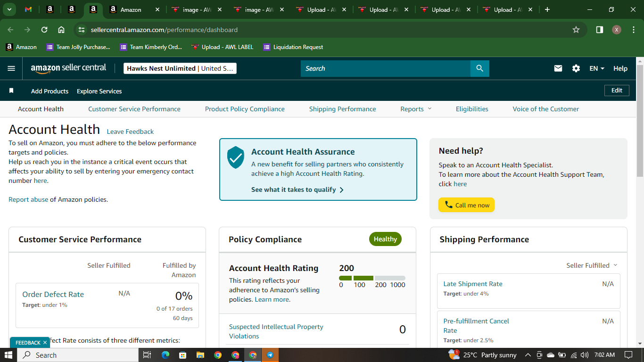
Task: Open Add Products link
Action: pos(50,91)
